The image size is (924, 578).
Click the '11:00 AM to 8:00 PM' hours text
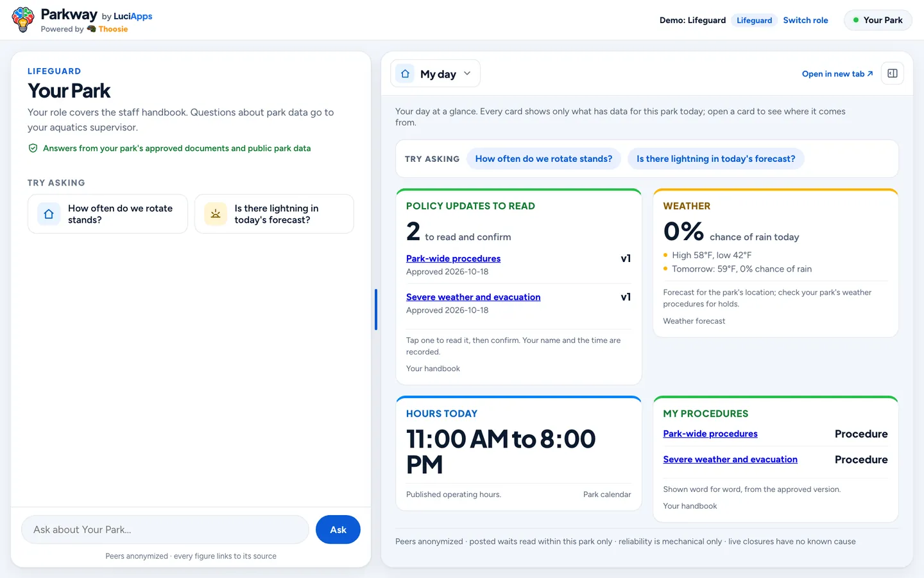(x=501, y=451)
